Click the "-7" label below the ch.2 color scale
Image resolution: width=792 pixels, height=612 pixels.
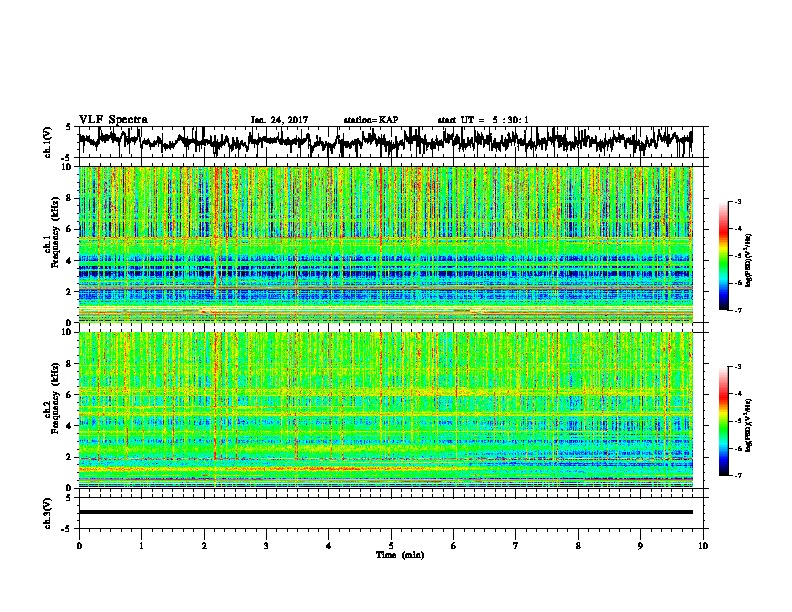(737, 475)
